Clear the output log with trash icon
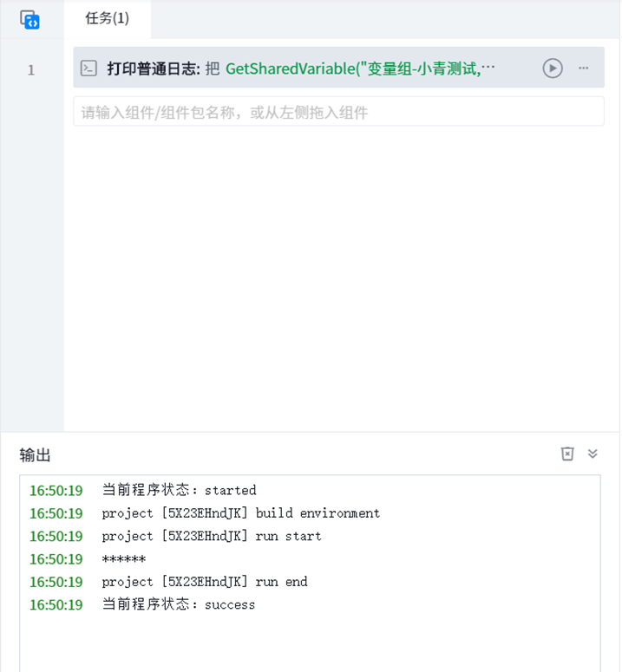The image size is (622, 672). pyautogui.click(x=567, y=453)
